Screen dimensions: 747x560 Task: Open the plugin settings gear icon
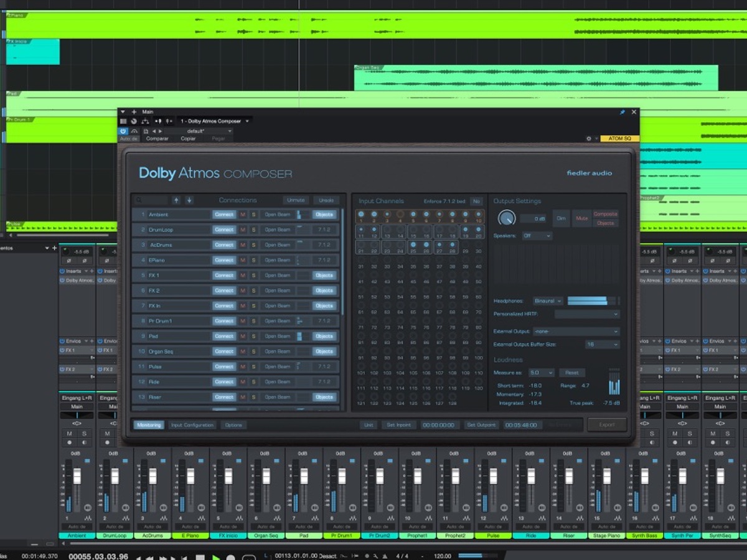[589, 139]
